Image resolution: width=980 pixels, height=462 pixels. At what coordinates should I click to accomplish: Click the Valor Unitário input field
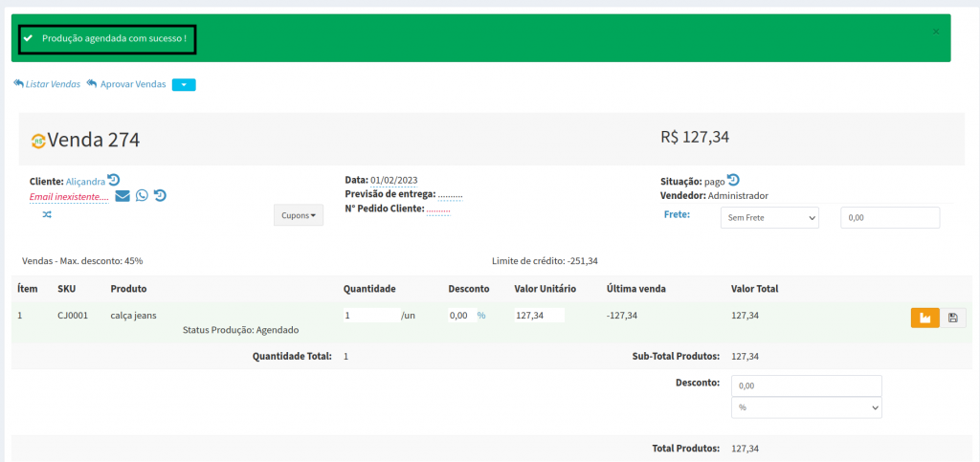(x=539, y=315)
